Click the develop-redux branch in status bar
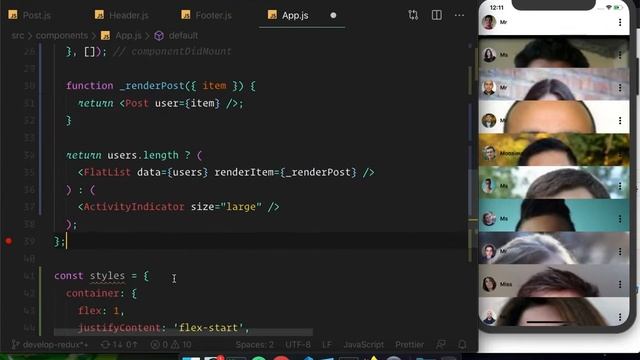Image resolution: width=640 pixels, height=360 pixels. (51, 344)
